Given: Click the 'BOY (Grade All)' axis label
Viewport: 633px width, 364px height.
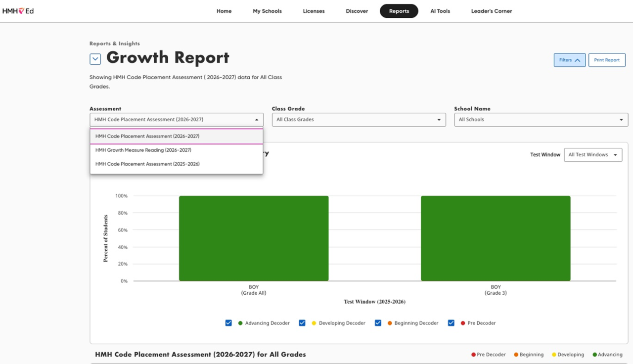Looking at the screenshot, I should tap(254, 290).
